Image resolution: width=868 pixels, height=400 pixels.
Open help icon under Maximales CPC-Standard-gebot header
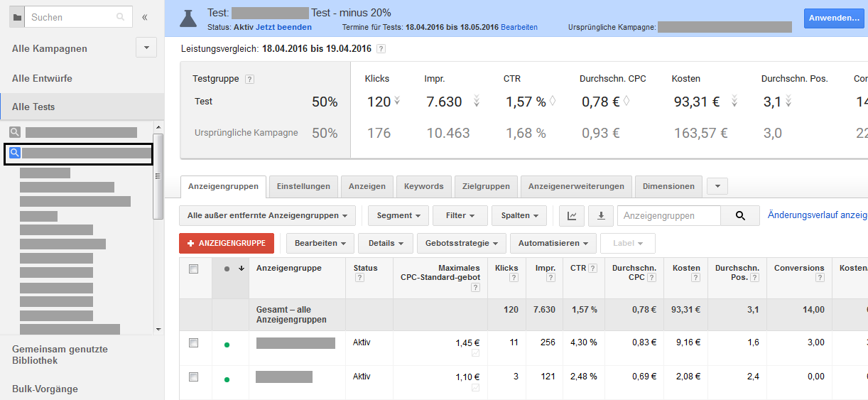point(475,288)
